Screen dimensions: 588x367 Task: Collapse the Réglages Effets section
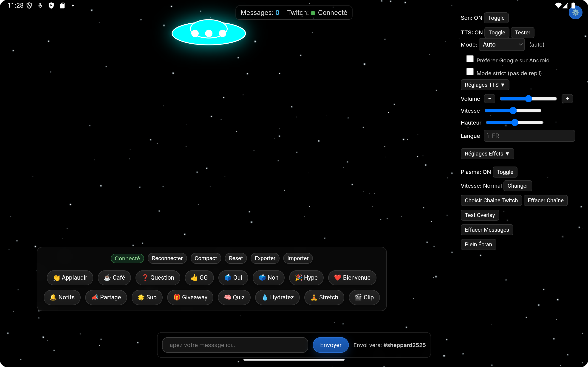click(x=487, y=154)
